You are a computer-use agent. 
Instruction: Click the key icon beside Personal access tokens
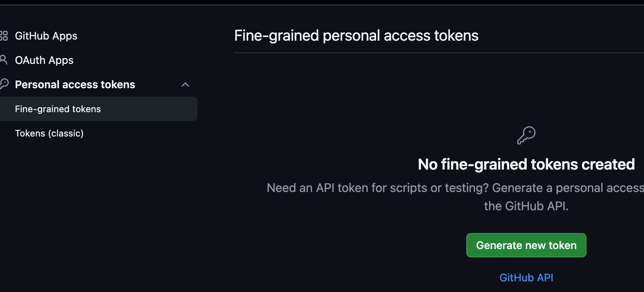tap(4, 84)
